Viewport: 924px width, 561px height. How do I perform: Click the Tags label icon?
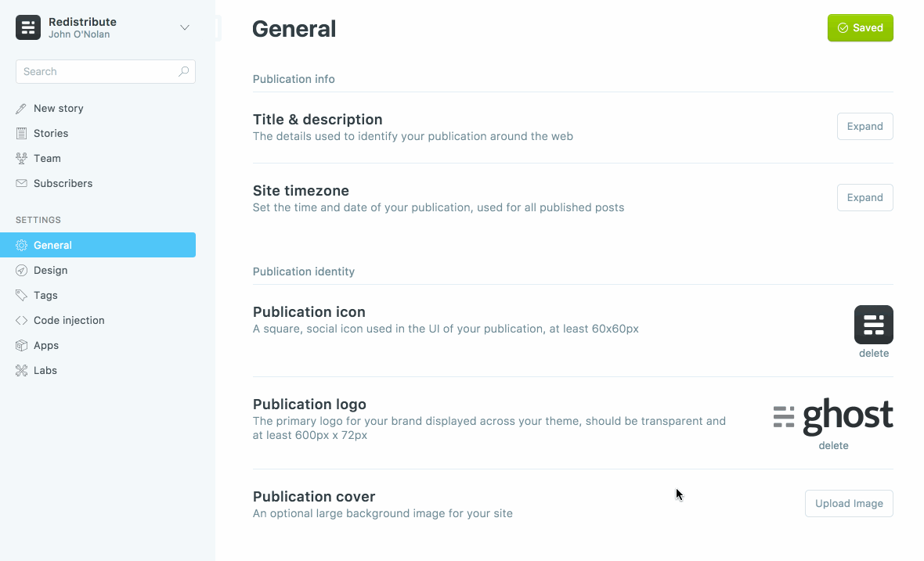click(21, 295)
